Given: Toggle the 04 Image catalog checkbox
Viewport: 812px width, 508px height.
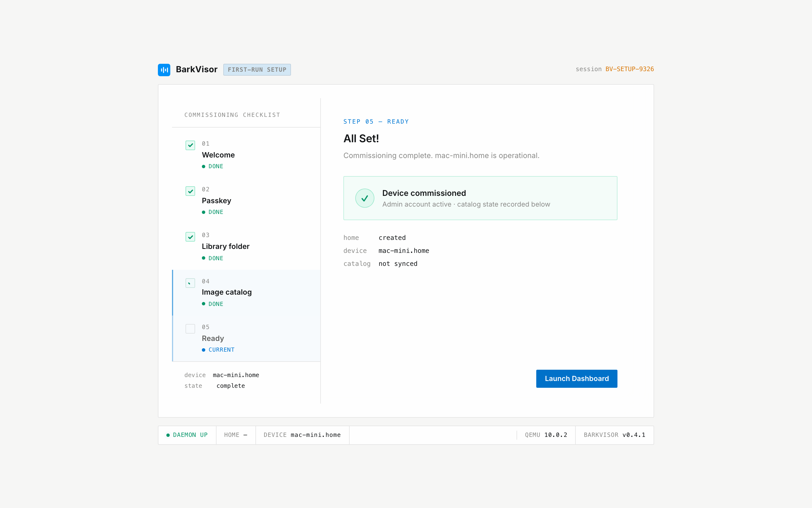Looking at the screenshot, I should pyautogui.click(x=190, y=283).
